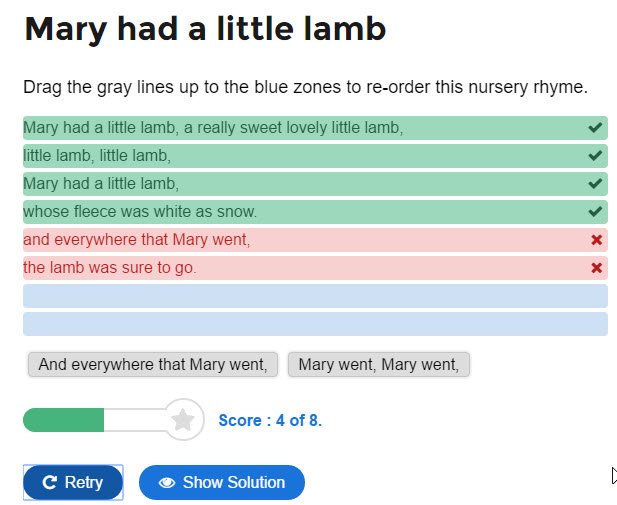Click the checkmark beside 'Mary had a little lamb,'
617x505 pixels.
click(595, 183)
